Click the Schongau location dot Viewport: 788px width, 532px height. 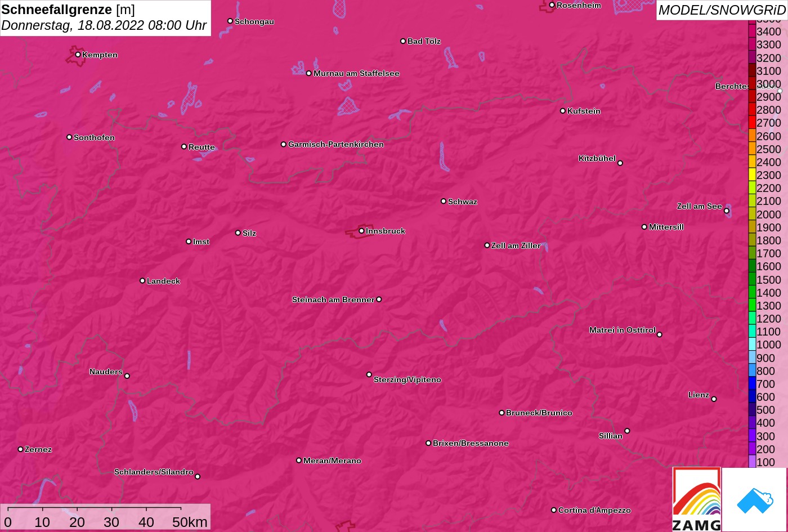(x=230, y=21)
